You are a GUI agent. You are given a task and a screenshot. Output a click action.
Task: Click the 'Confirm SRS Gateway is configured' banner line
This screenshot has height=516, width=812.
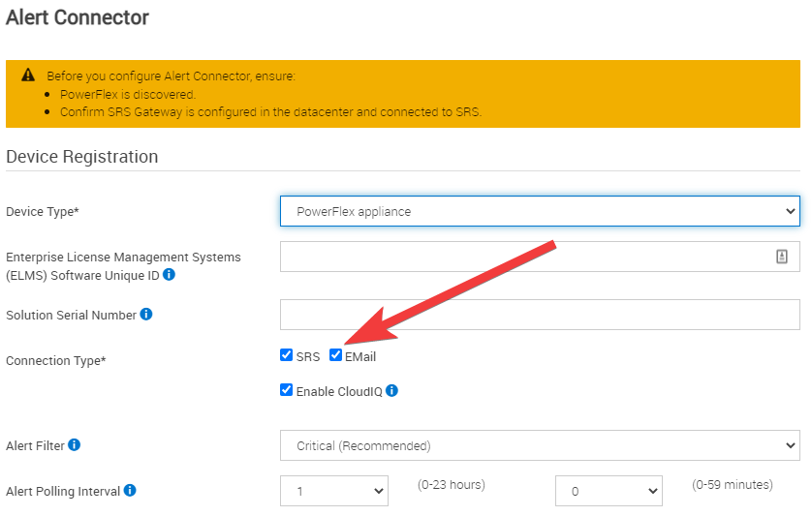click(x=271, y=112)
